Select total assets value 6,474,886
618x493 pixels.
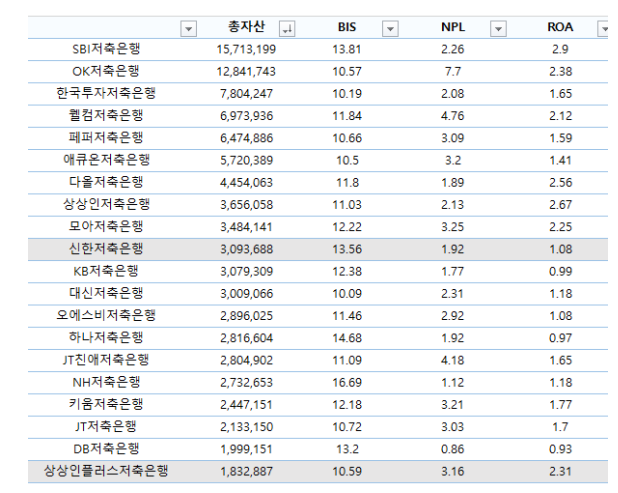pyautogui.click(x=246, y=138)
